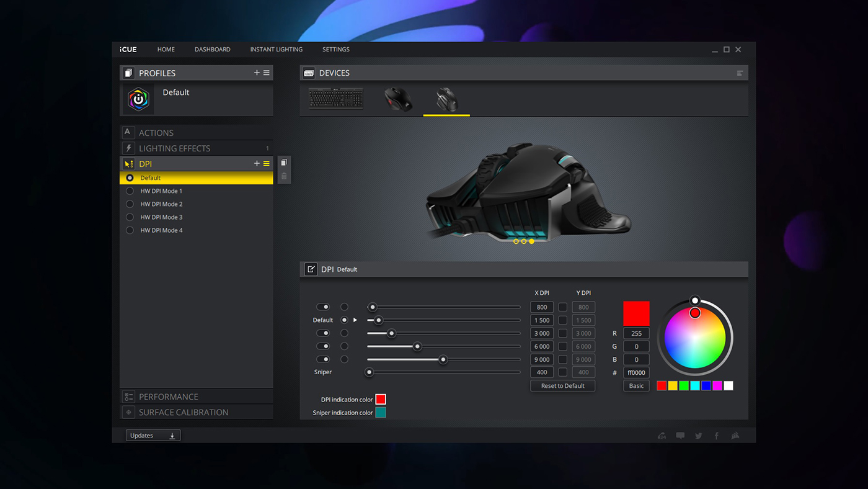Select HW DPI Mode 2 preset
This screenshot has width=868, height=489.
(x=161, y=204)
